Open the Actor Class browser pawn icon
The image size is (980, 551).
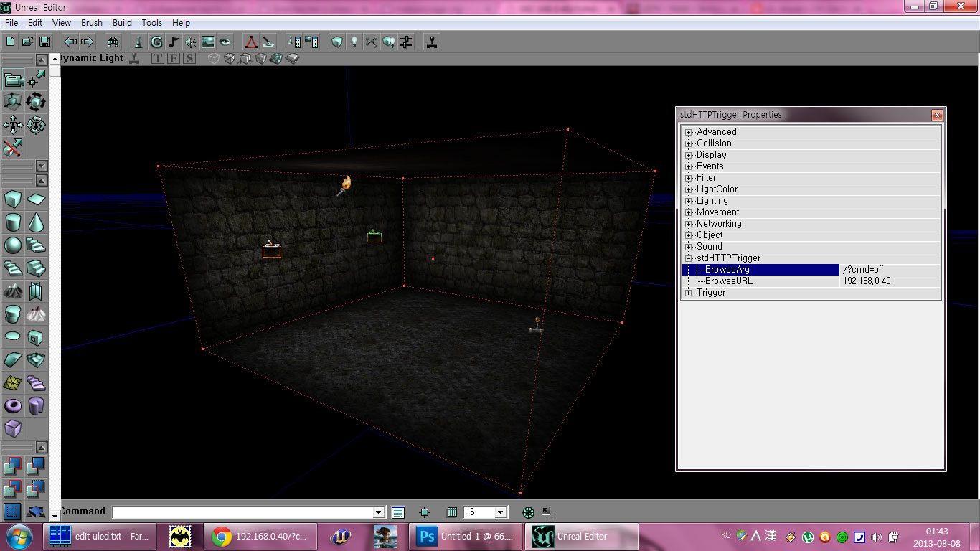point(138,42)
